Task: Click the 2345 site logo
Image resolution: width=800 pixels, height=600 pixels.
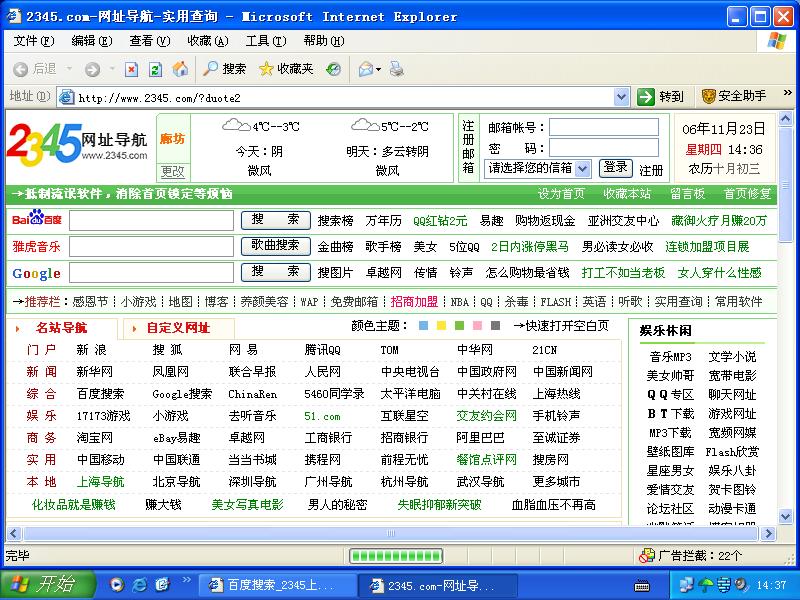Action: (x=77, y=144)
